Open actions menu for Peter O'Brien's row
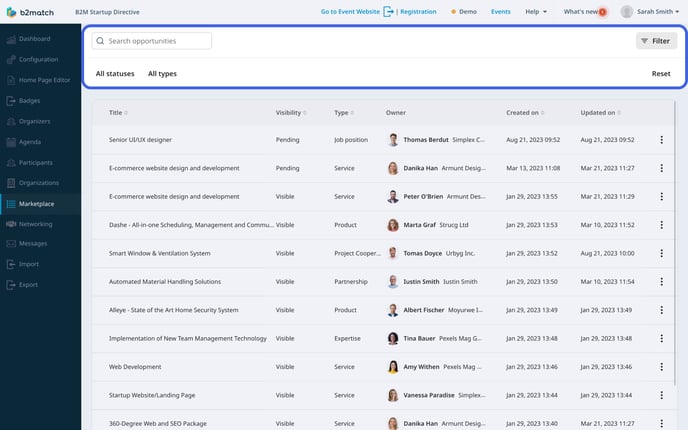Viewport: 688px width, 430px height. (x=661, y=197)
